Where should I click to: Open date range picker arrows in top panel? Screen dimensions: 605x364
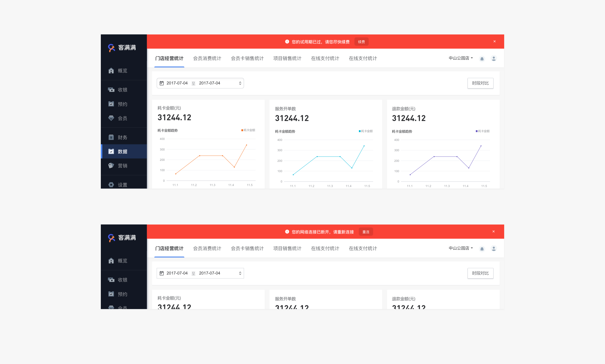click(240, 83)
